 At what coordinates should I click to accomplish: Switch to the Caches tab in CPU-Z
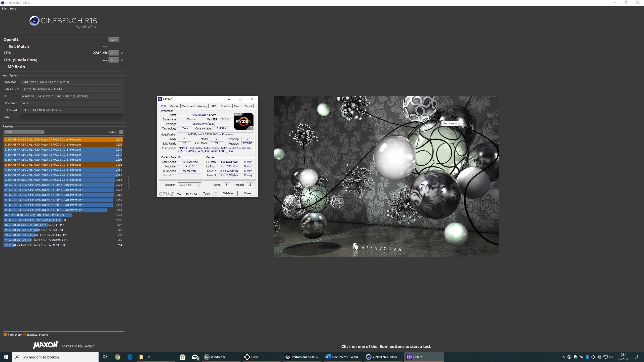pyautogui.click(x=174, y=106)
